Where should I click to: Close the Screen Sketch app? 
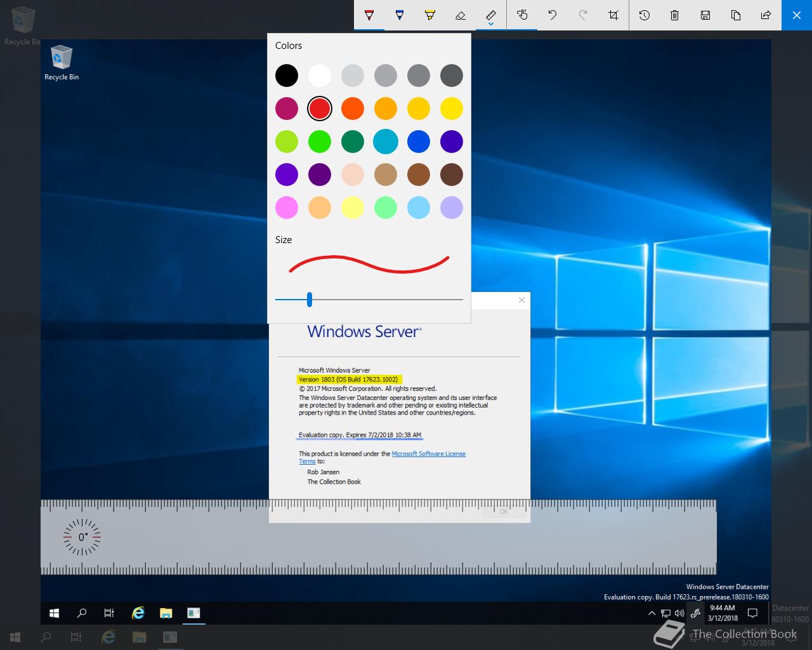point(797,15)
